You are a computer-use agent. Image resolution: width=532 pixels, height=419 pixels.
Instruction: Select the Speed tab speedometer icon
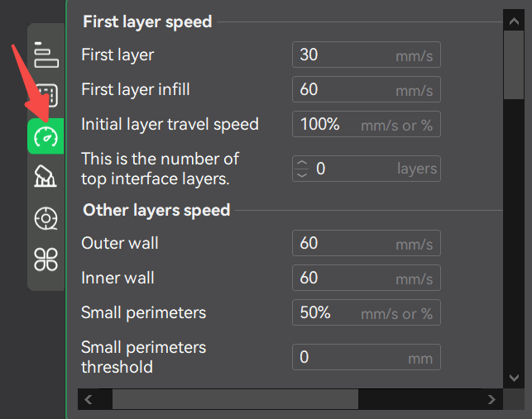46,136
